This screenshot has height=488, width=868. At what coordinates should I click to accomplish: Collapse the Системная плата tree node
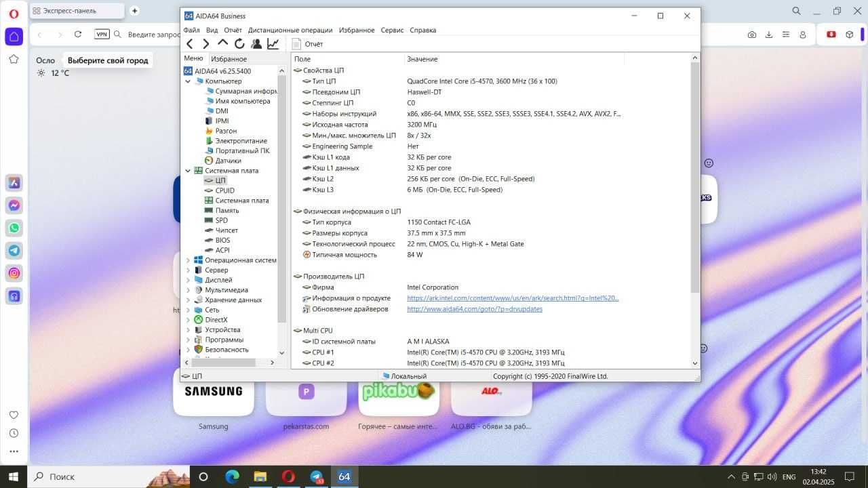tap(188, 171)
